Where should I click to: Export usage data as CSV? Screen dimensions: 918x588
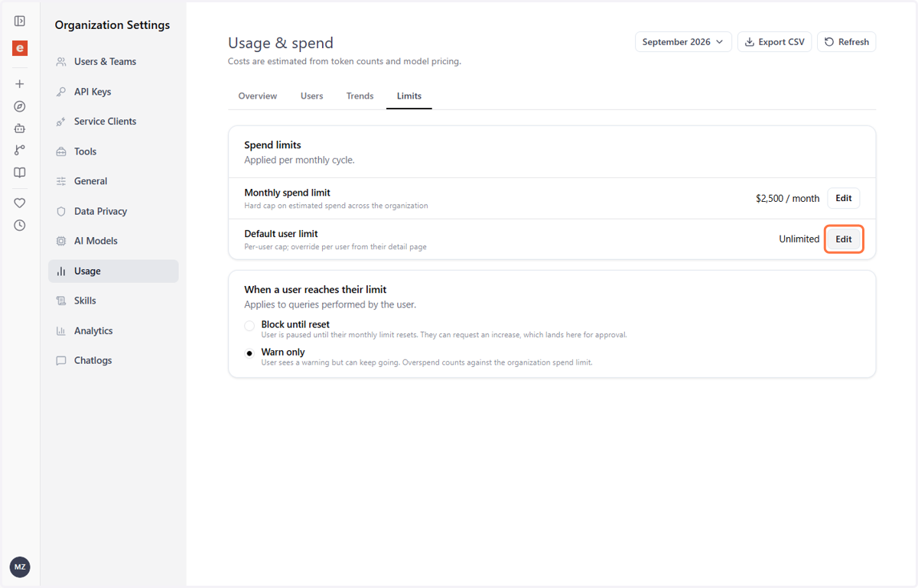[774, 42]
